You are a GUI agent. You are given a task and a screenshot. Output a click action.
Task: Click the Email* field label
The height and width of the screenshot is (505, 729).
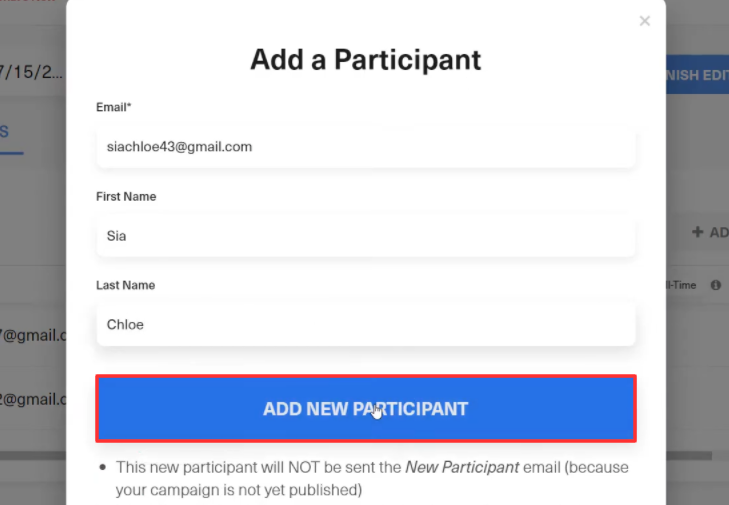coord(113,107)
